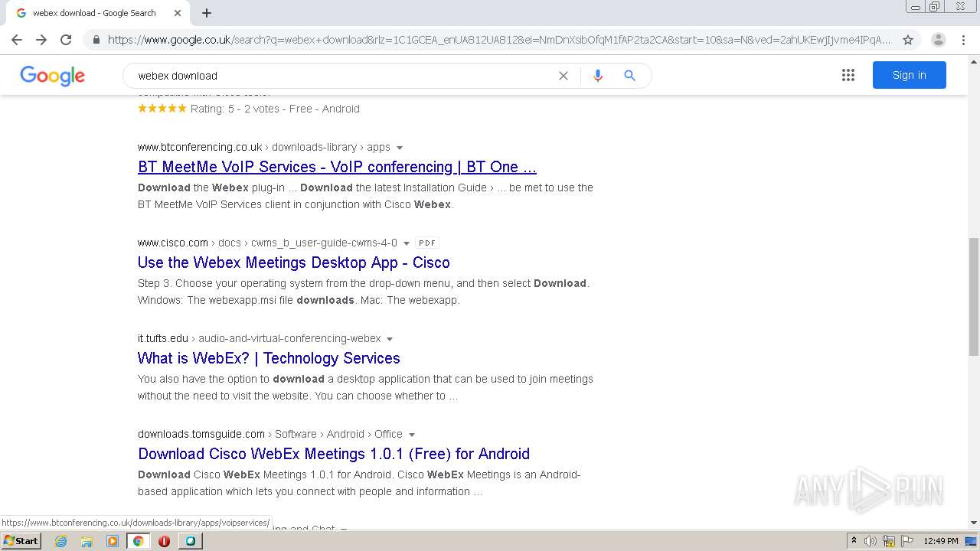
Task: Open Windows Explorer folder from taskbar
Action: click(87, 541)
